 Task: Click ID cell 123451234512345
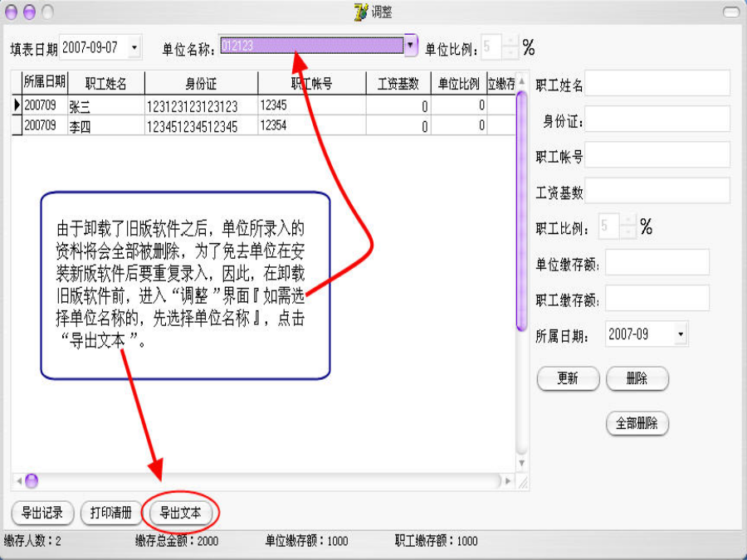tap(201, 125)
